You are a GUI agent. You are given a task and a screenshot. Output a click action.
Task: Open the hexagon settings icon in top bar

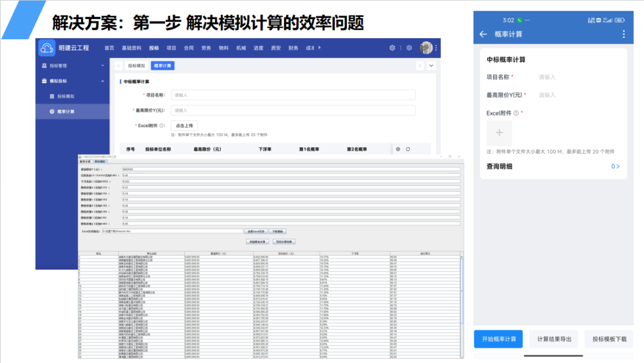tap(392, 48)
